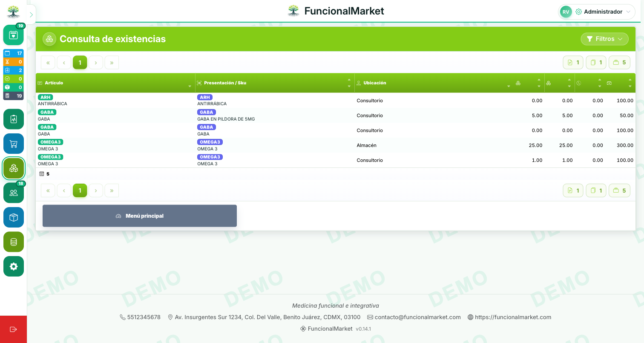Viewport: 644px width, 343px height.
Task: Go to last page in top pagination
Action: (112, 63)
